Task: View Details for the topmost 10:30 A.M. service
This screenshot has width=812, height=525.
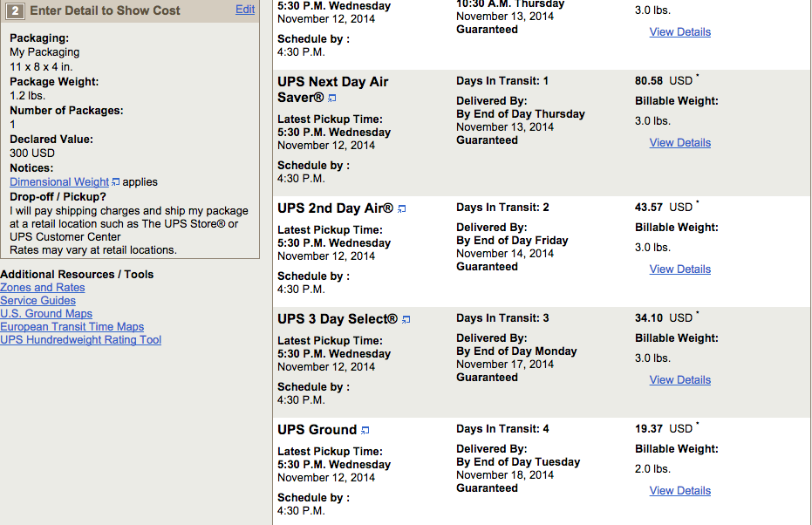Action: 680,32
